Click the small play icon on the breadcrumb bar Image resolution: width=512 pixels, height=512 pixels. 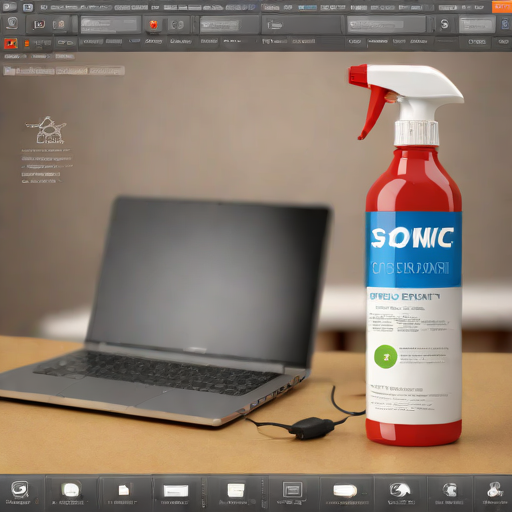click(x=9, y=71)
